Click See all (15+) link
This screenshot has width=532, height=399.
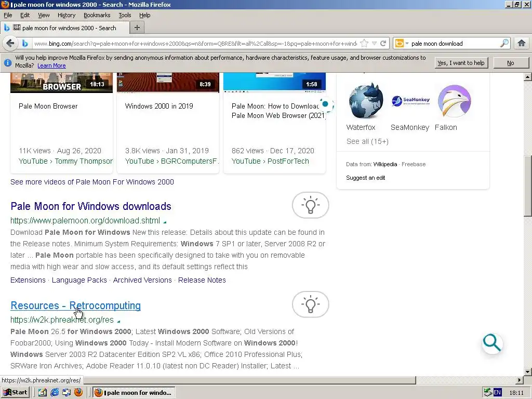pyautogui.click(x=367, y=141)
